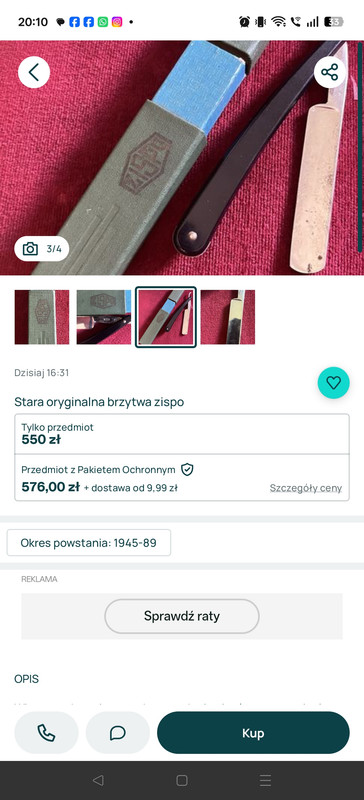364x800 pixels.
Task: Click the Sprawdź raty button
Action: pyautogui.click(x=182, y=616)
